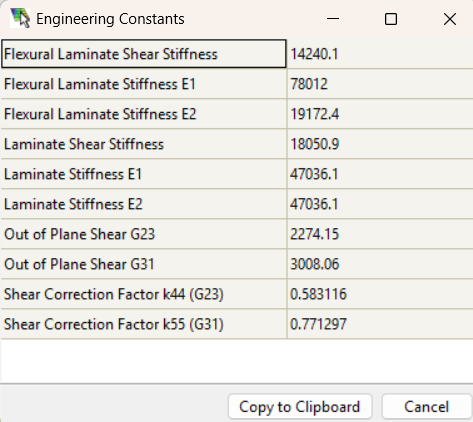The image size is (473, 422).
Task: Select Out of Plane Shear G31 label
Action: [x=79, y=264]
